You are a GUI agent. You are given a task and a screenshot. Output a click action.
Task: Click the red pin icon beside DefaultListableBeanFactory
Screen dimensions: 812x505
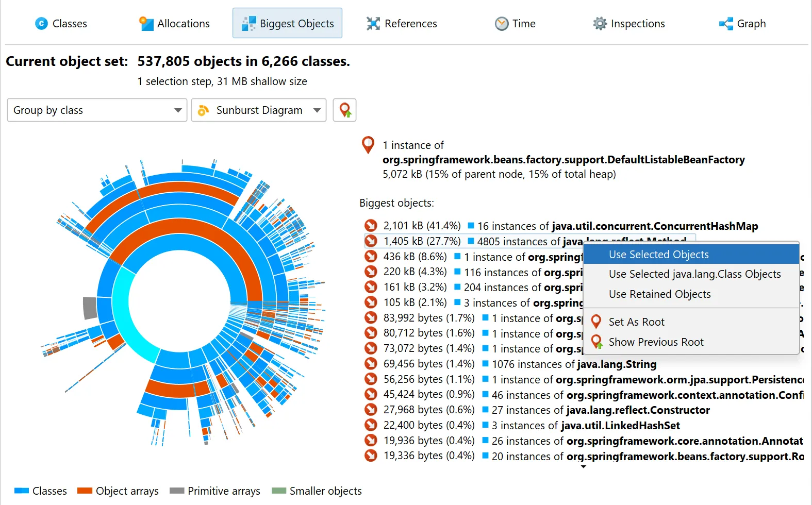(x=368, y=145)
